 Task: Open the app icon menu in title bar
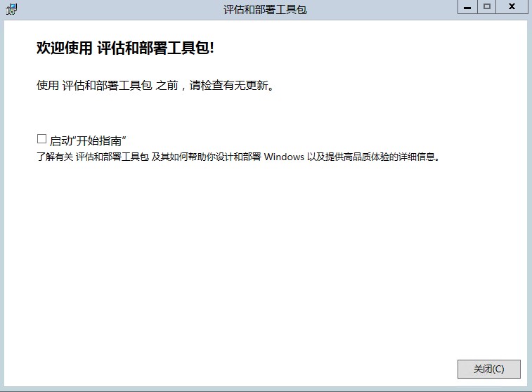tap(11, 9)
